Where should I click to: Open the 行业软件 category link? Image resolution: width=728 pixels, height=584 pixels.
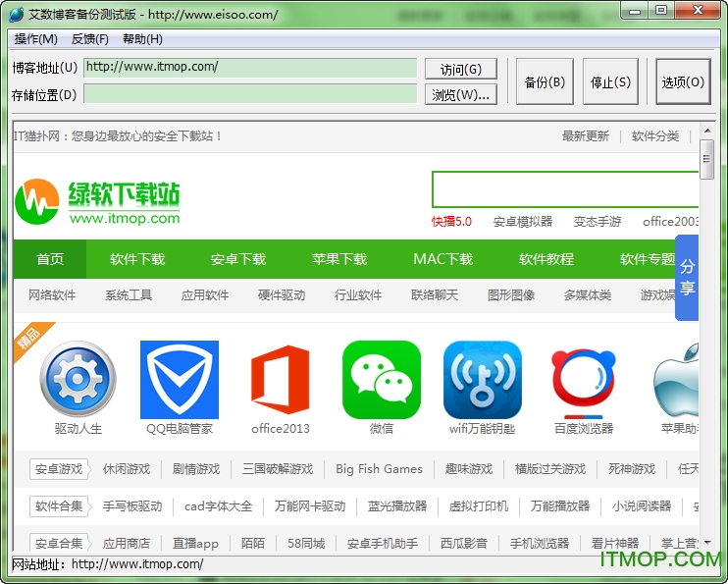coord(358,295)
